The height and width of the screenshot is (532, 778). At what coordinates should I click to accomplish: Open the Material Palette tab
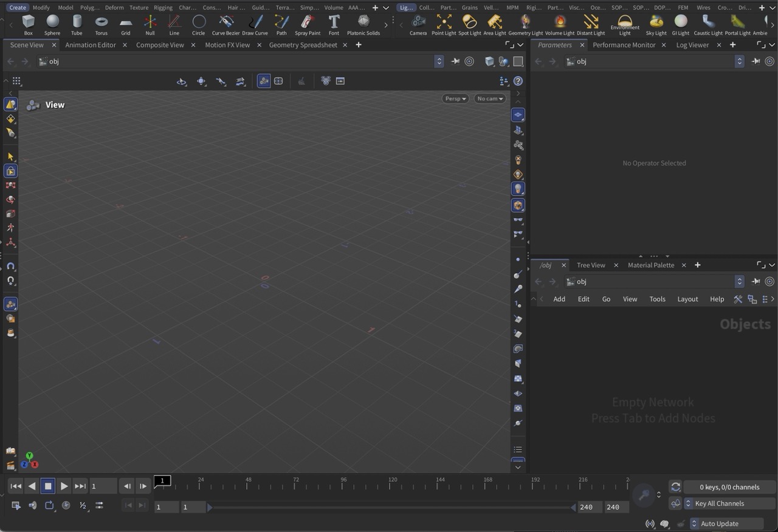[x=651, y=265]
